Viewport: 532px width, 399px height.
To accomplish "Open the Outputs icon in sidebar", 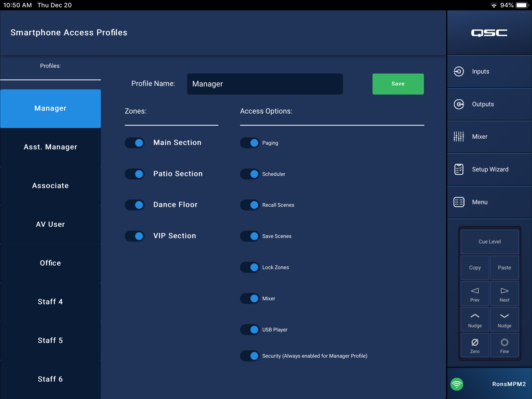I will pos(459,104).
